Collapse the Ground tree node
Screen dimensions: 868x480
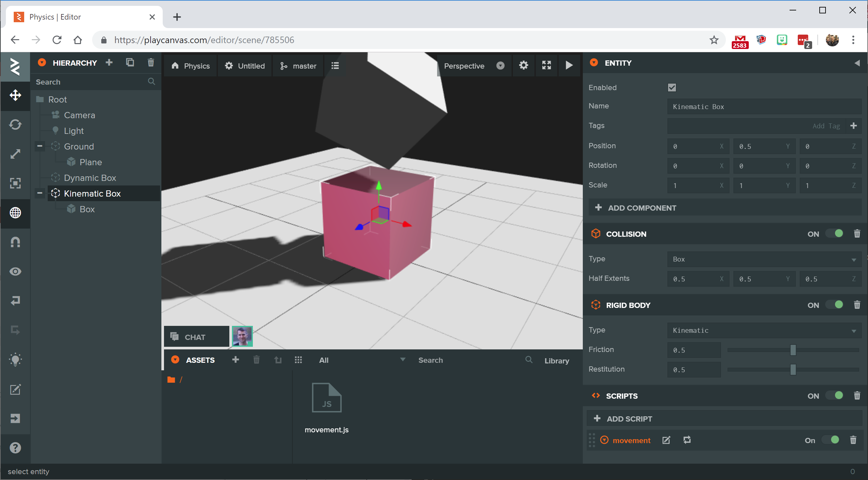(x=40, y=146)
